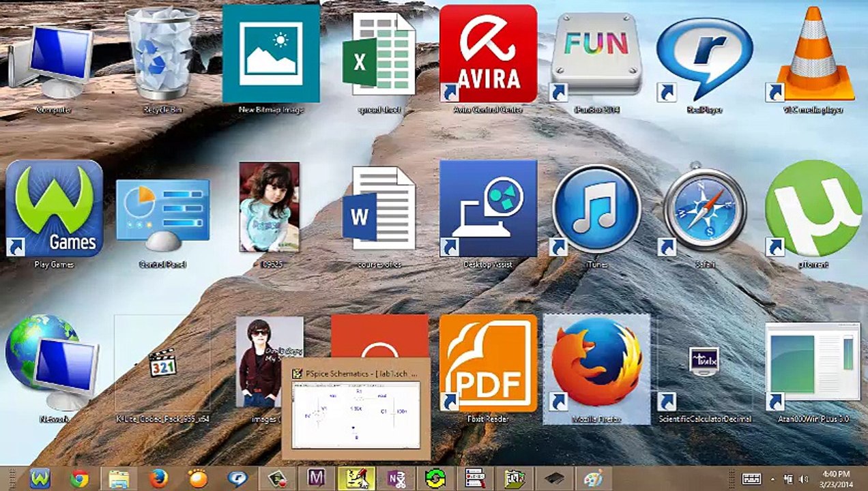Launch the uTorrent desktop shortcut
The image size is (868, 491).
(x=813, y=214)
